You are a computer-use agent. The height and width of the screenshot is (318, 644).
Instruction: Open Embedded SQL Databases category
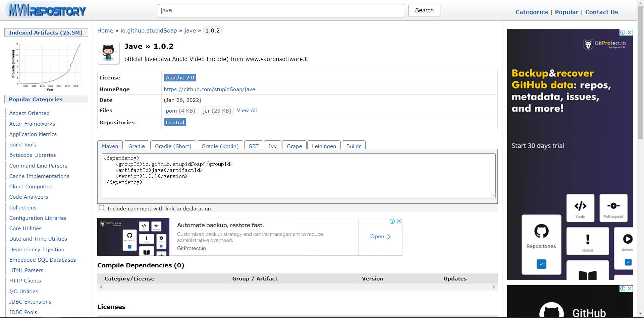click(43, 260)
